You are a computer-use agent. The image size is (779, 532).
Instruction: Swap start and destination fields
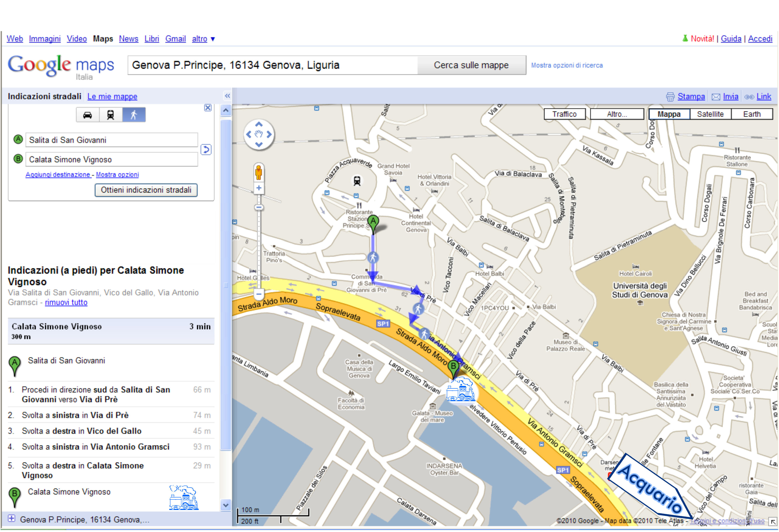pyautogui.click(x=206, y=150)
